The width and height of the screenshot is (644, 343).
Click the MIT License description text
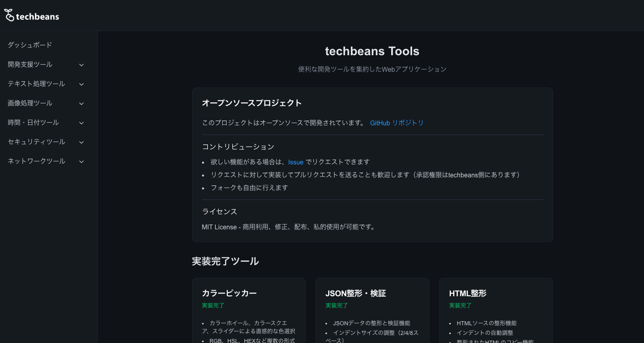click(x=290, y=227)
